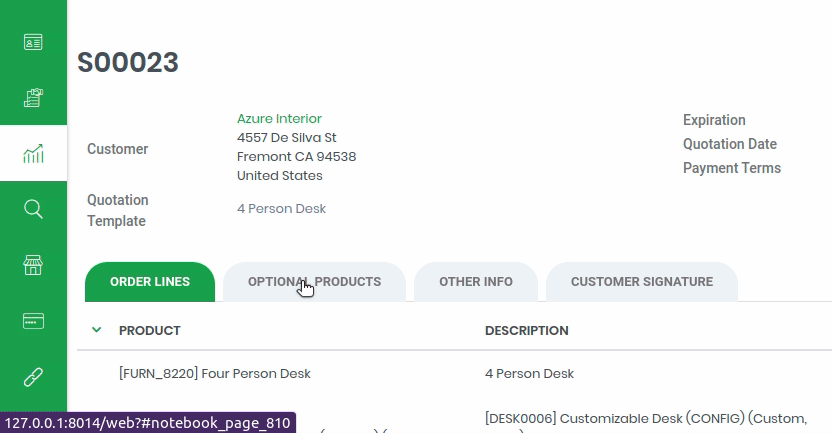Open the payment card icon in sidebar
This screenshot has height=433, width=832.
[33, 321]
